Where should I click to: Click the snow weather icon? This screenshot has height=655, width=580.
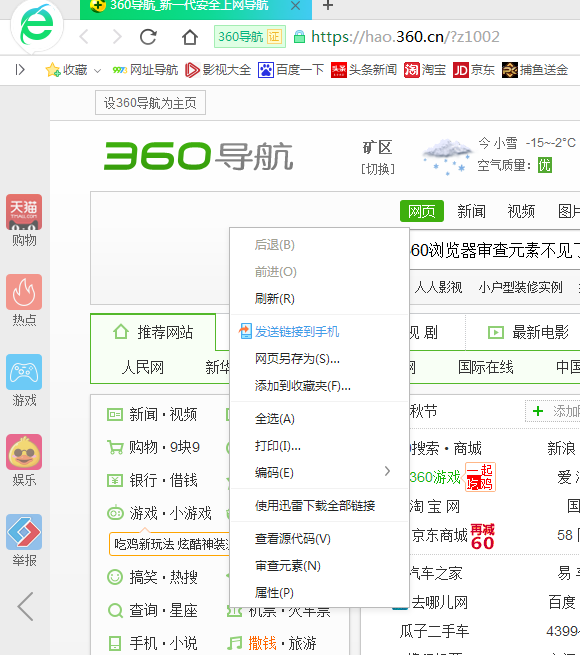coord(446,156)
